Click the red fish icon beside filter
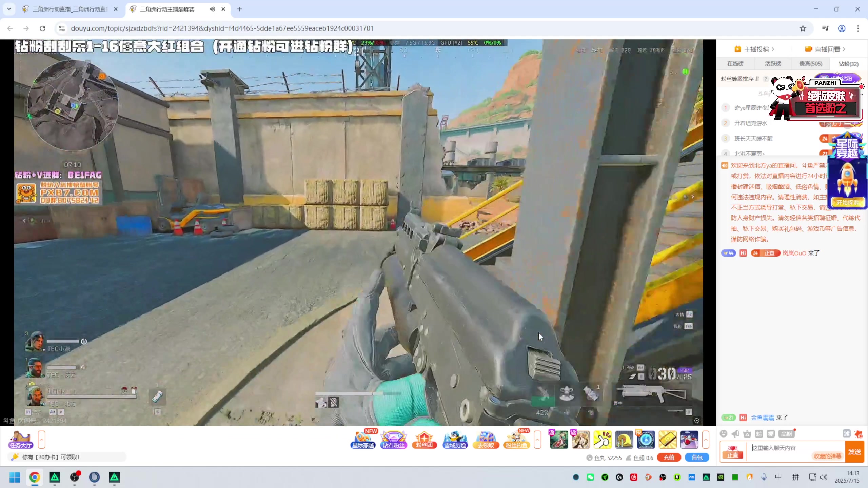868x488 pixels. click(x=858, y=434)
